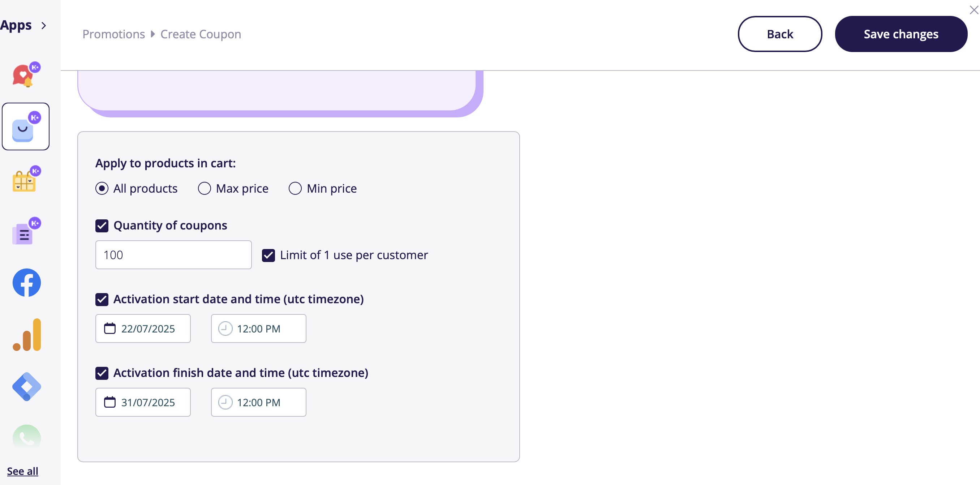
Task: Open the finish time picker 12:00 PM
Action: (x=259, y=403)
